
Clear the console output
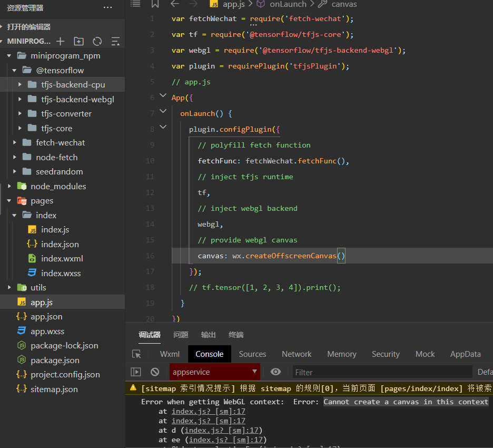pos(155,372)
